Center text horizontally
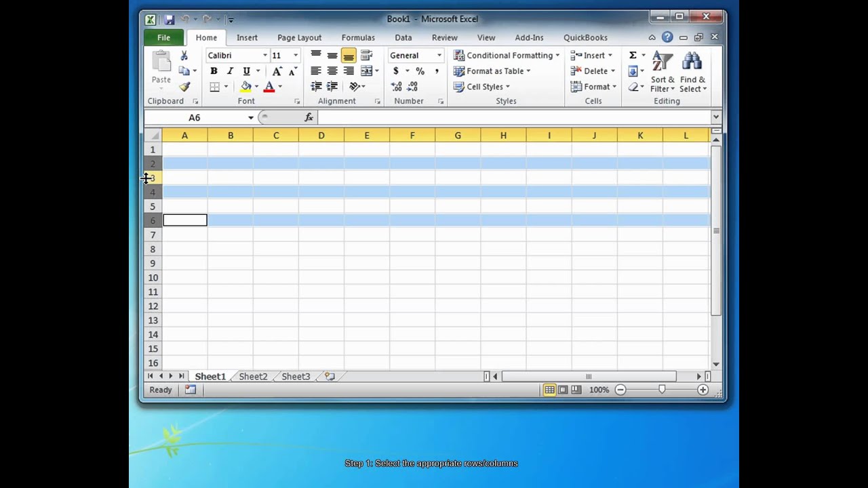This screenshot has height=488, width=868. click(x=332, y=71)
